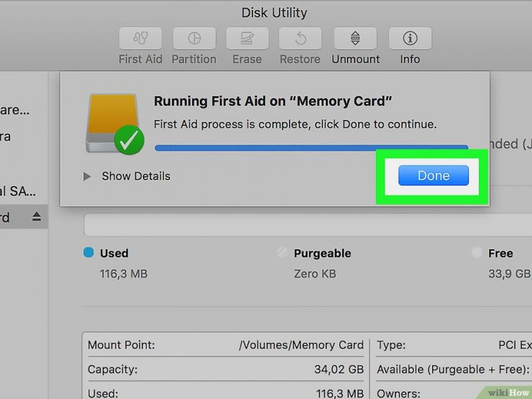Click the Restore arrow icon
The image size is (532, 399).
click(301, 38)
